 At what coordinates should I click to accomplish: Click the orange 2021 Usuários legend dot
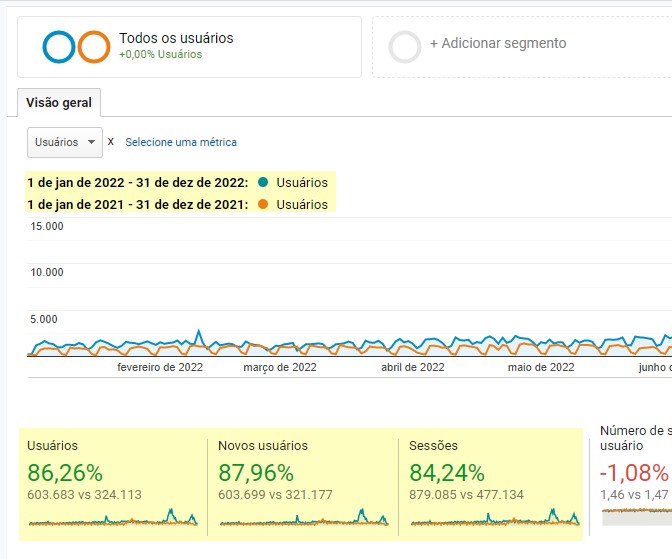click(263, 204)
